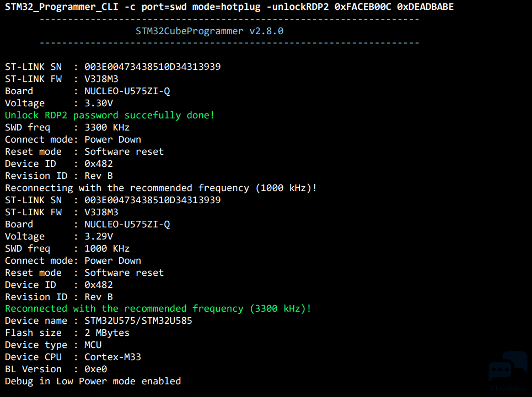
Task: Click the 0xDEADBABE password argument
Action: tap(425, 7)
